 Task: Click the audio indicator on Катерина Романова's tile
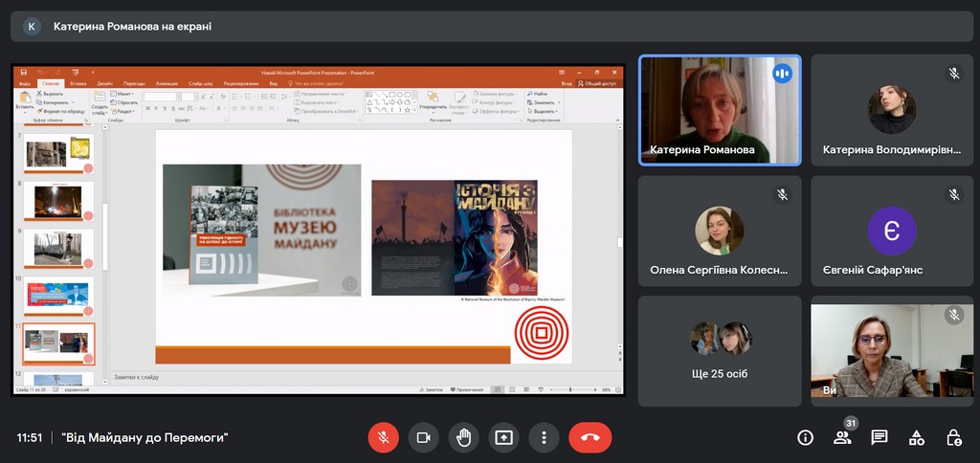(782, 73)
